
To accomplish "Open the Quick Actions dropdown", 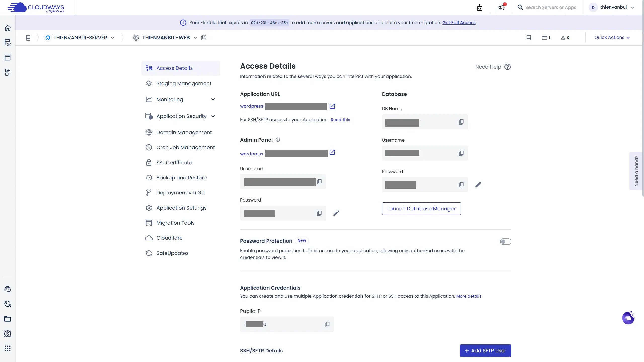I will coord(612,37).
